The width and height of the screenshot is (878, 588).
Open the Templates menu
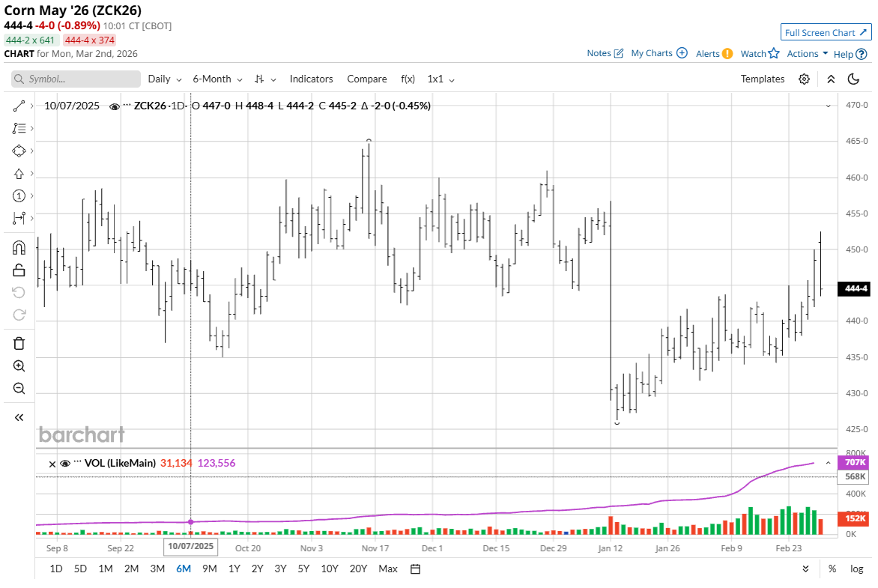pyautogui.click(x=763, y=79)
